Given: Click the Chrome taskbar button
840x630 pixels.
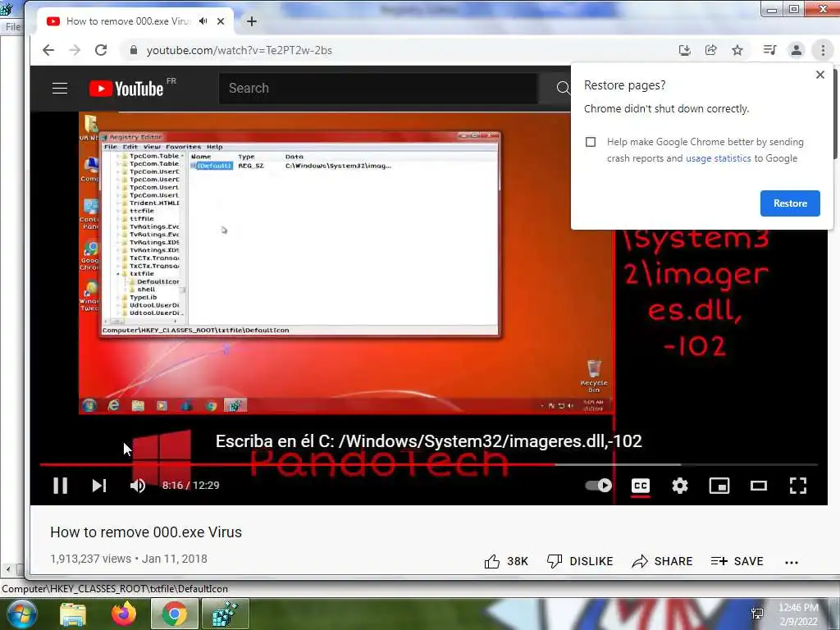Looking at the screenshot, I should 175,614.
